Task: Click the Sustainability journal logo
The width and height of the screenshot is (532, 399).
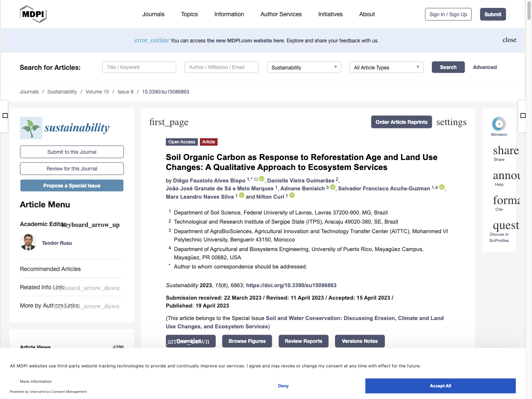Action: pyautogui.click(x=65, y=128)
